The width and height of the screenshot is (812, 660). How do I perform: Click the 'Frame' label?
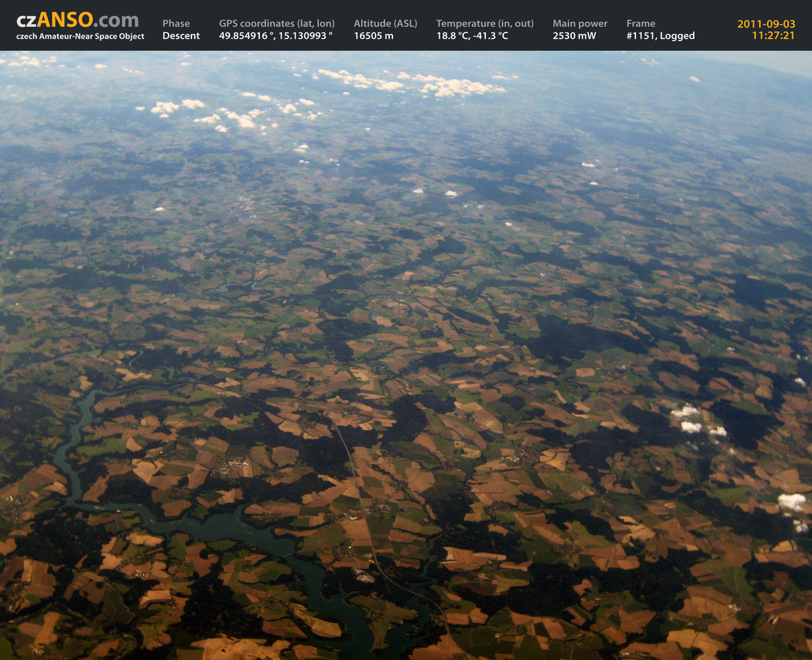tap(641, 24)
